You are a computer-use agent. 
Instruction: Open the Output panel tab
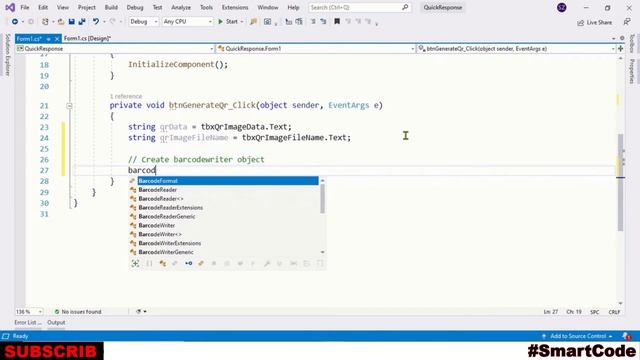pos(56,322)
